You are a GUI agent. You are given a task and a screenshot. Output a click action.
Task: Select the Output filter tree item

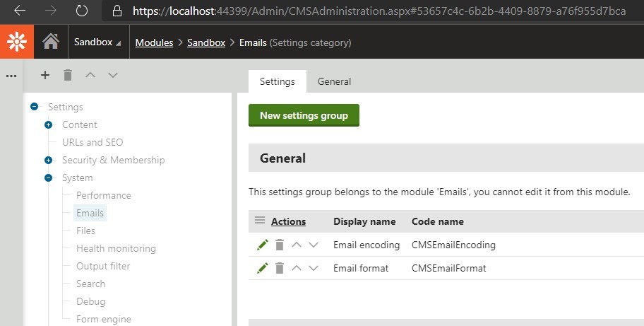click(x=103, y=266)
